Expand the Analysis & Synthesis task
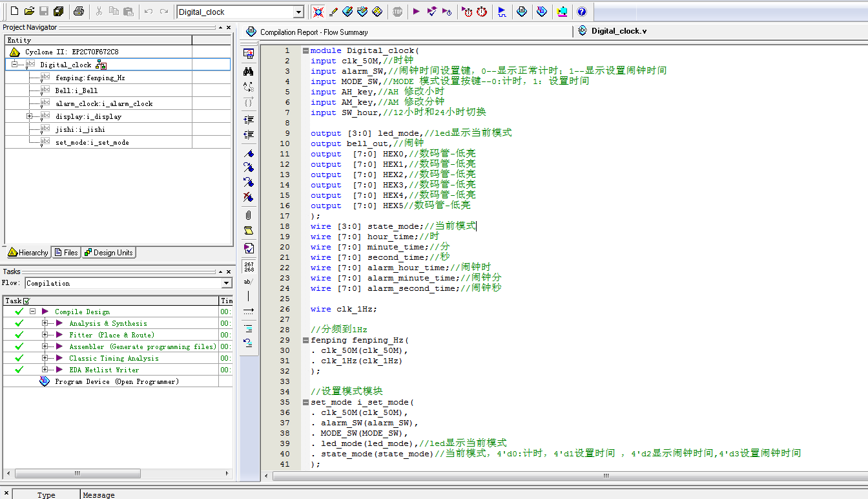This screenshot has height=499, width=868. tap(45, 323)
